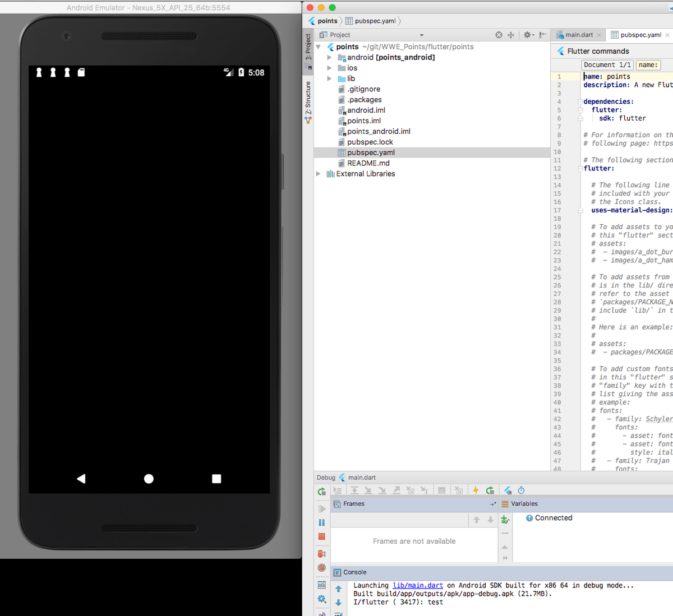Pause the running debug session
673x616 pixels.
(322, 522)
